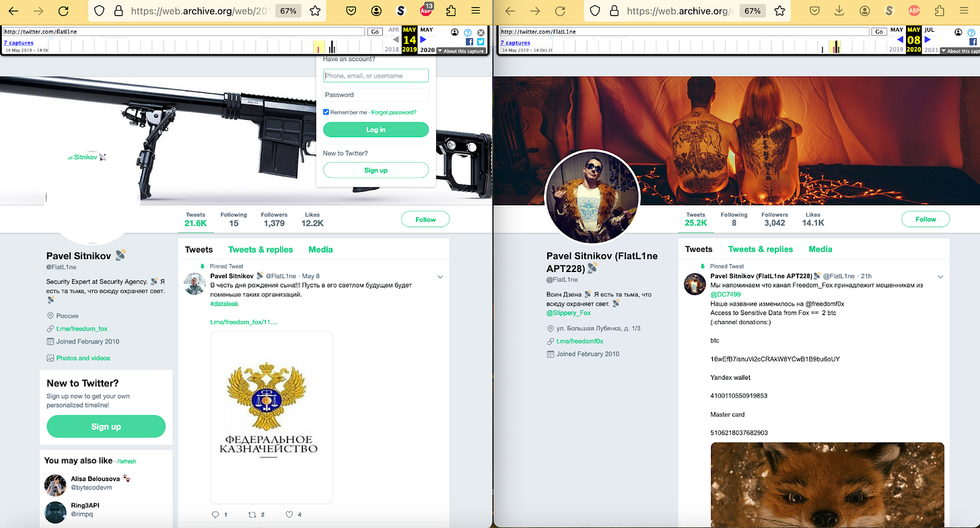Open Pocket save icon in left browser
The image size is (980, 528).
coord(351,11)
